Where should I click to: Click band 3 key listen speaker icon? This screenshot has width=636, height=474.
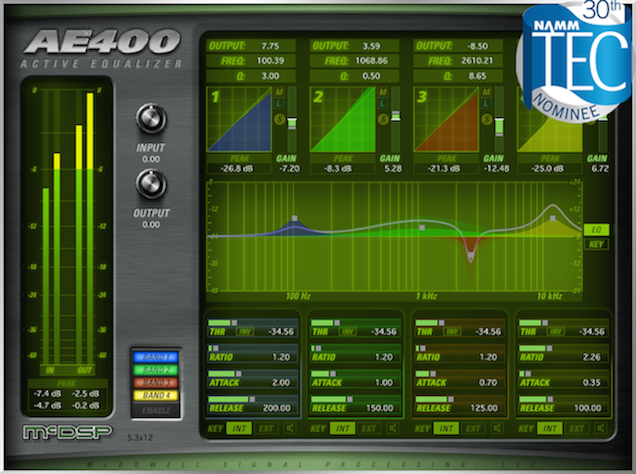click(496, 427)
